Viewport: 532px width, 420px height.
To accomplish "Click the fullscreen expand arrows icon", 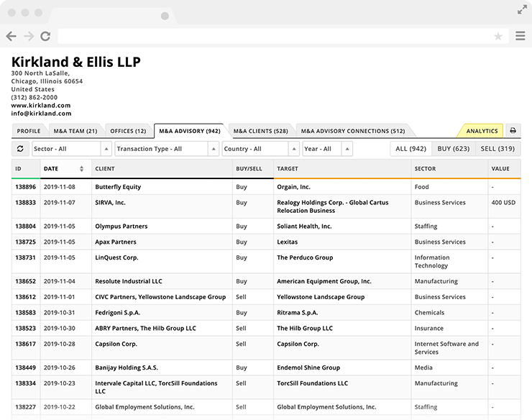I will [522, 10].
